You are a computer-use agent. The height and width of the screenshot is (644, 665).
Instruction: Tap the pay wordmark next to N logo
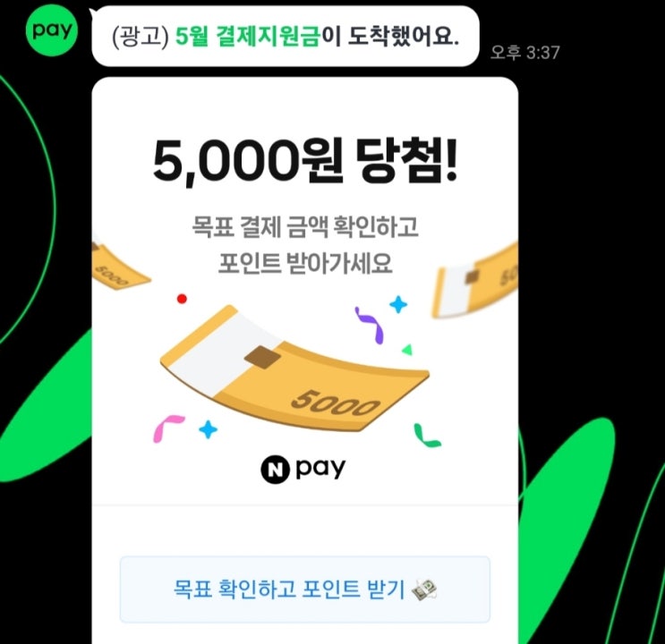[x=320, y=469]
